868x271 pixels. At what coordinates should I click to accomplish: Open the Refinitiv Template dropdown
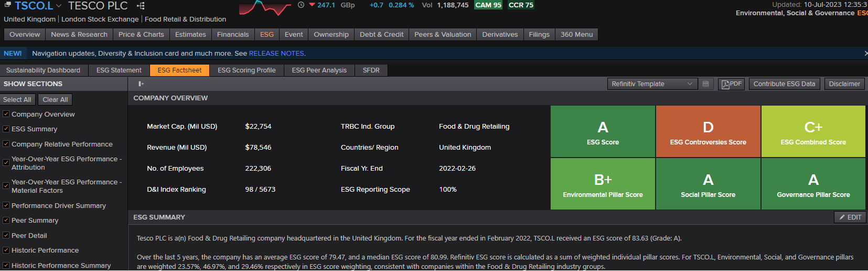point(652,84)
